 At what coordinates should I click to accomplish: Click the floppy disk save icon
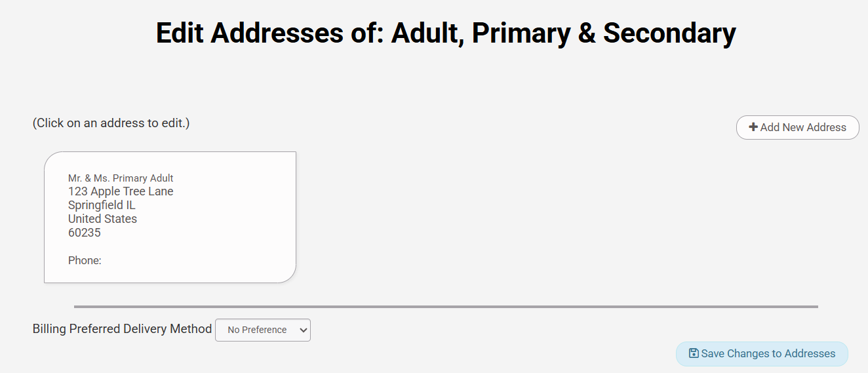click(x=694, y=353)
